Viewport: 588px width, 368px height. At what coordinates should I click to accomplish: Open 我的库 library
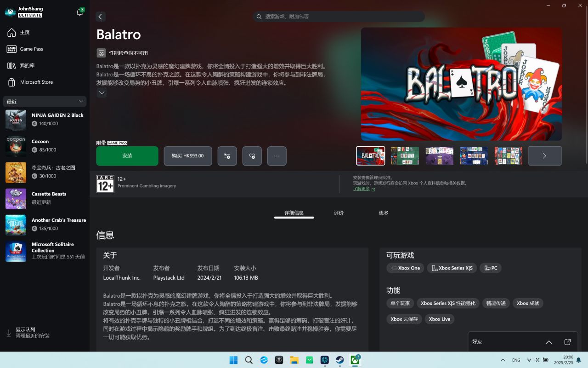click(x=45, y=66)
